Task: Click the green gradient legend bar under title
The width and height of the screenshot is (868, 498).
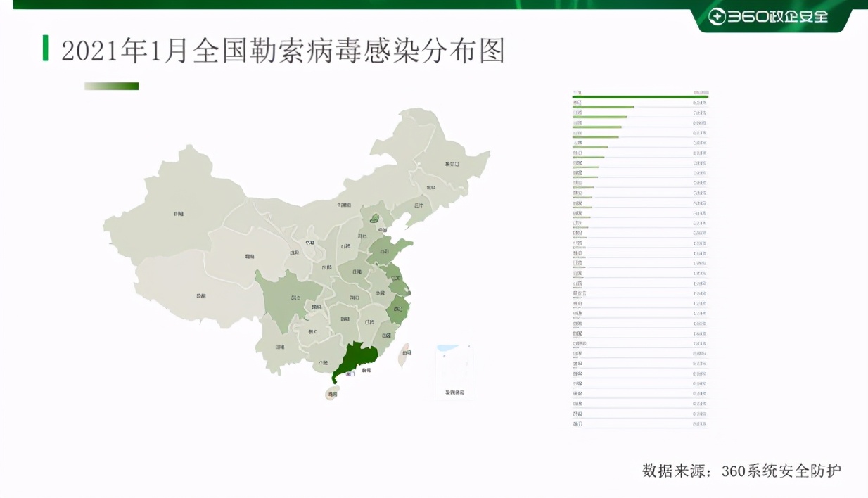Action: point(111,86)
